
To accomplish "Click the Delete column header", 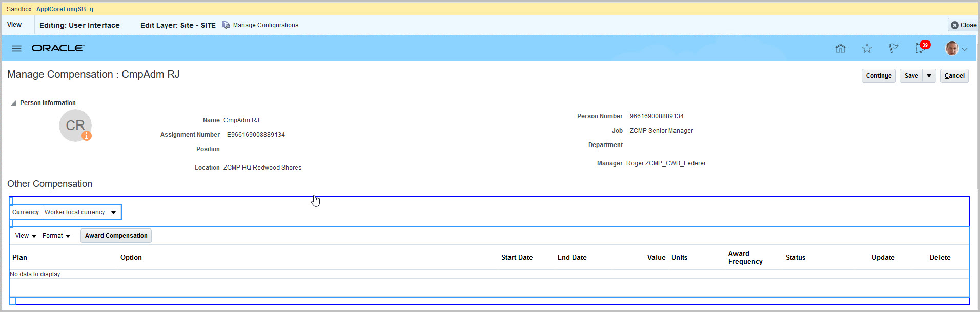I will tap(940, 258).
